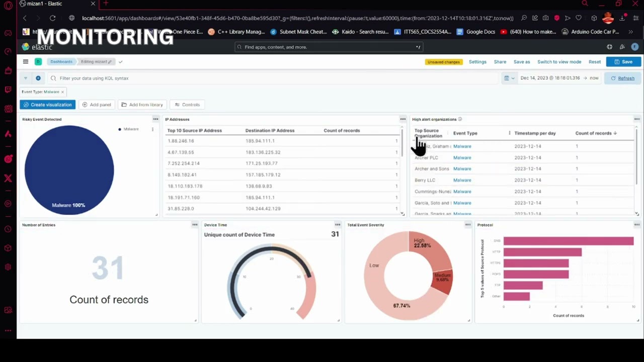
Task: Open the date quick menu calendar dropdown
Action: pyautogui.click(x=509, y=78)
